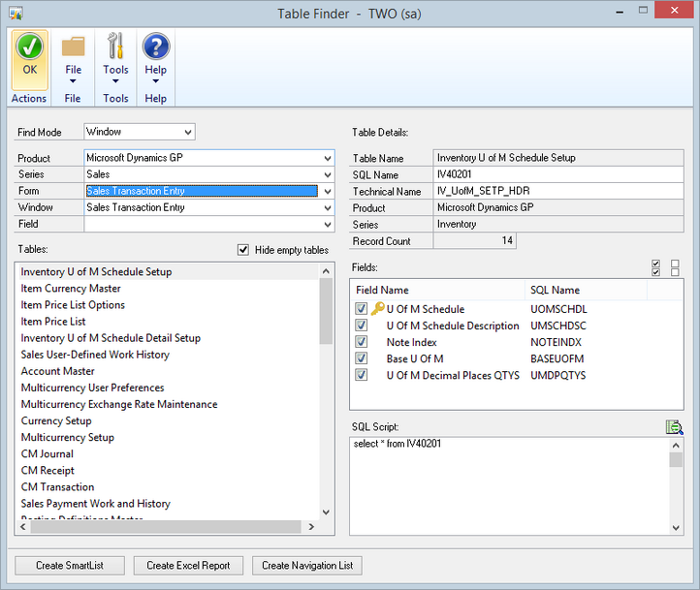Click the Tables list scroll up arrow
This screenshot has height=590, width=700.
(x=326, y=271)
